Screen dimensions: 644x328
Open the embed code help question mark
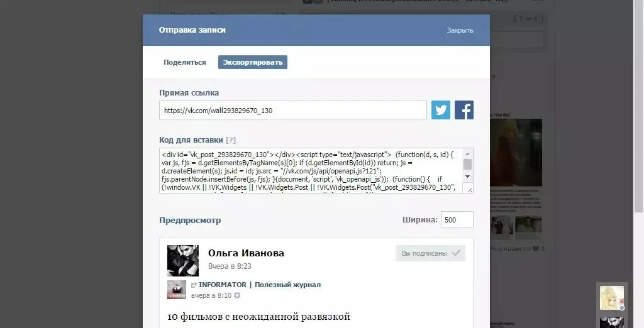231,140
